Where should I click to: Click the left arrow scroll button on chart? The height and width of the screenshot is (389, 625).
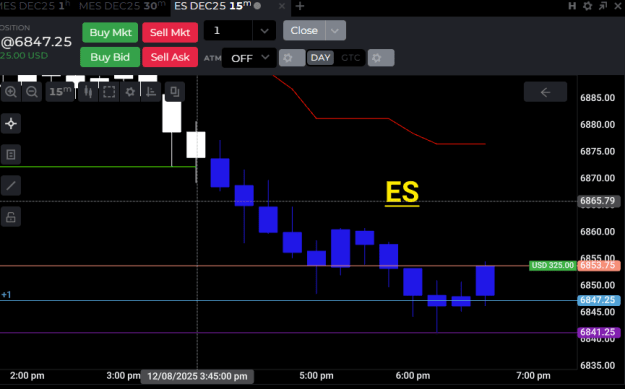[545, 92]
